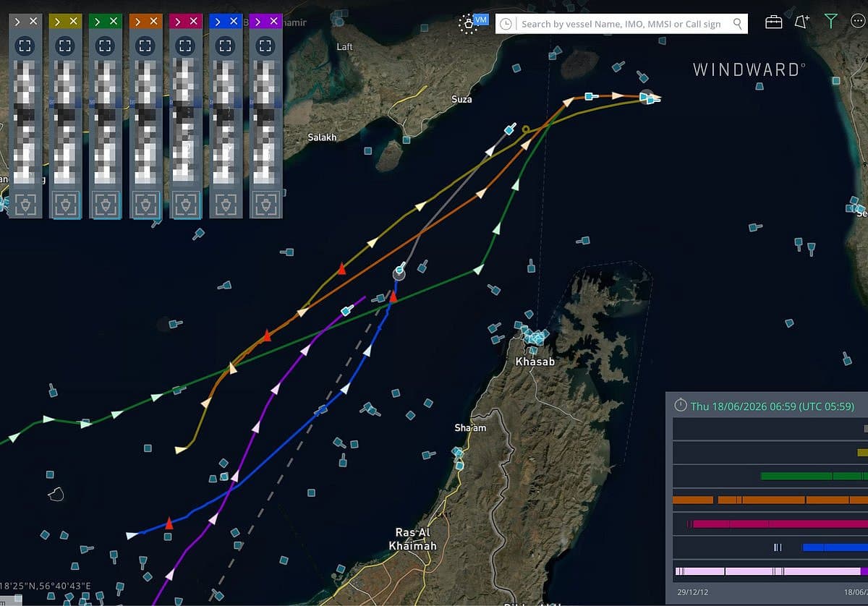Click the Ras Al Khaimah map label
The width and height of the screenshot is (868, 606).
pos(412,539)
